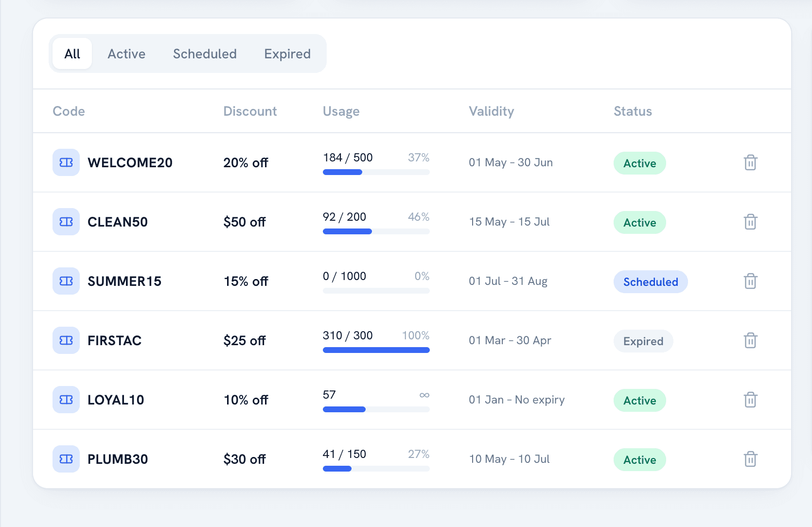Delete the CLEAN50 promo code
Image resolution: width=812 pixels, height=527 pixels.
coord(750,222)
